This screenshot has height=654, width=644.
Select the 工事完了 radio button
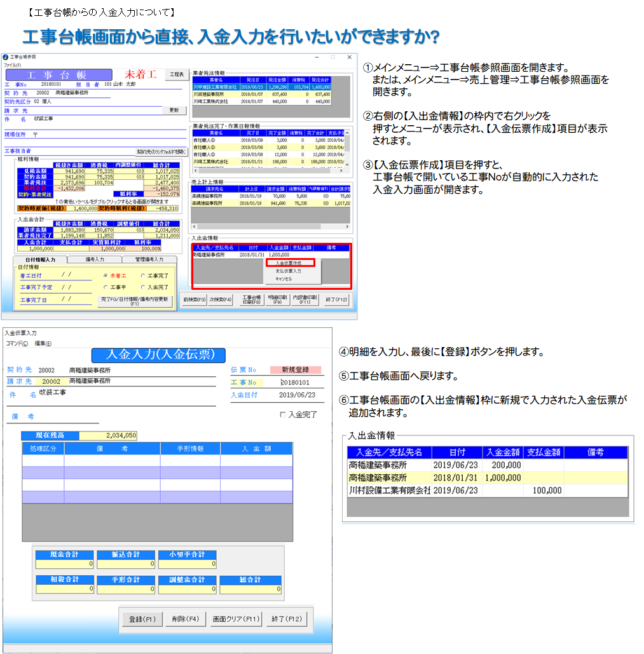tap(143, 276)
